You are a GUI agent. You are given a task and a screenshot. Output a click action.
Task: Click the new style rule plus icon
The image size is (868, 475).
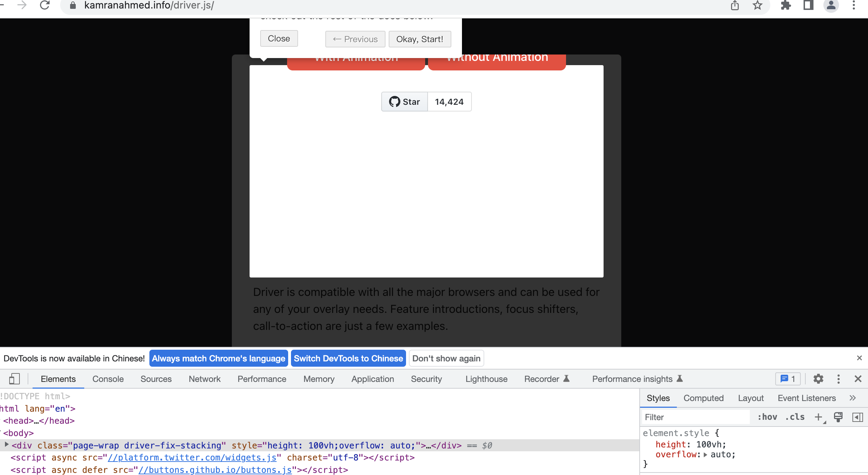[x=819, y=417]
